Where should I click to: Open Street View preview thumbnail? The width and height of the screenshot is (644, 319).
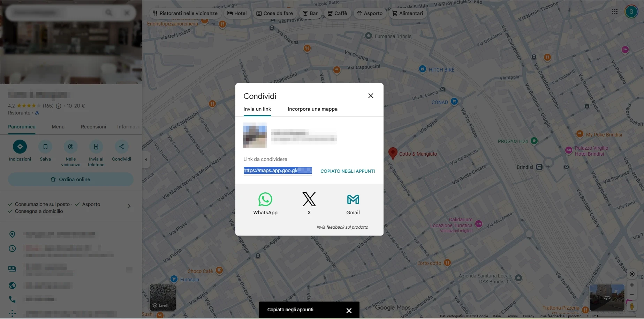tap(607, 297)
